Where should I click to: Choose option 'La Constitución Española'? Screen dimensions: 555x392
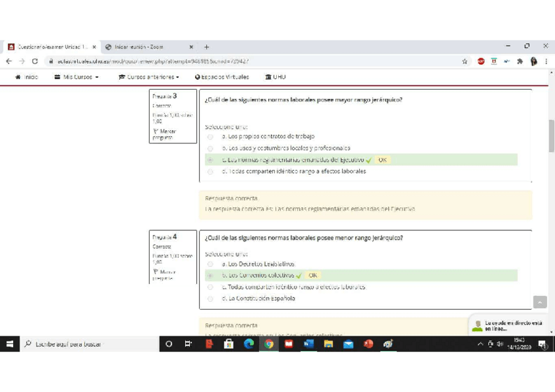pos(210,299)
